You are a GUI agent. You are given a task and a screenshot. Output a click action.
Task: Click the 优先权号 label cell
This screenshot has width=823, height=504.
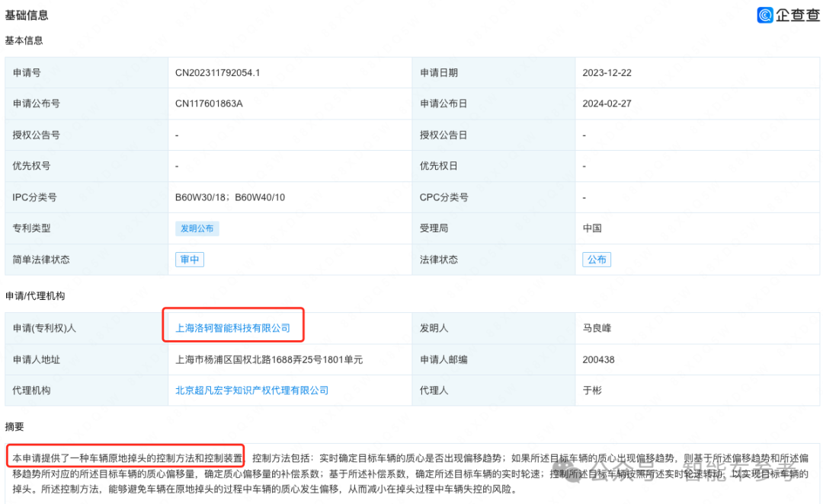click(x=87, y=166)
